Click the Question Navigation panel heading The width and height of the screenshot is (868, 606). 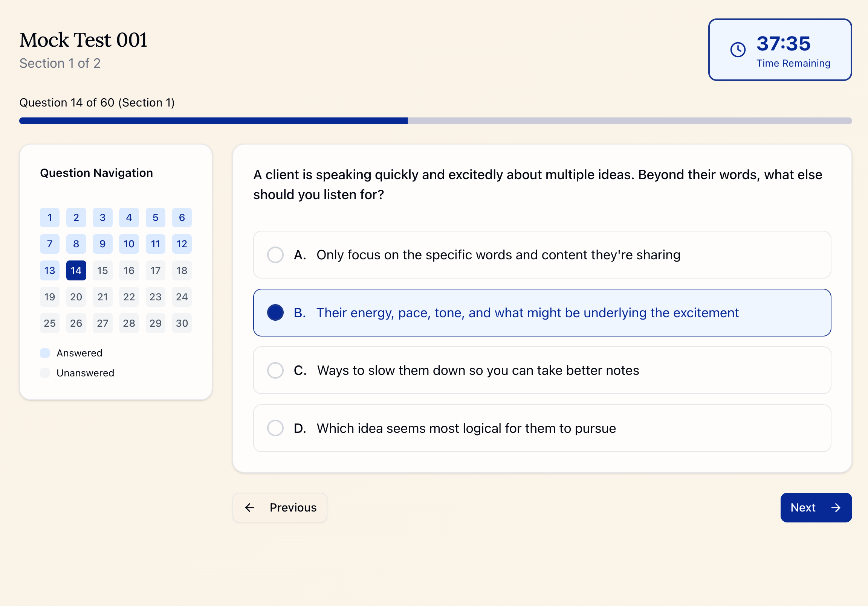pyautogui.click(x=96, y=173)
